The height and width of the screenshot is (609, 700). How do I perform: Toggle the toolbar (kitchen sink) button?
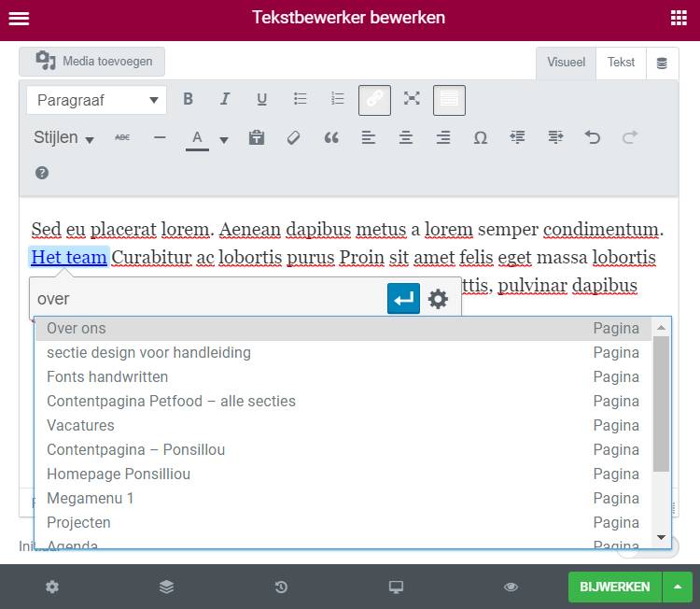(449, 100)
